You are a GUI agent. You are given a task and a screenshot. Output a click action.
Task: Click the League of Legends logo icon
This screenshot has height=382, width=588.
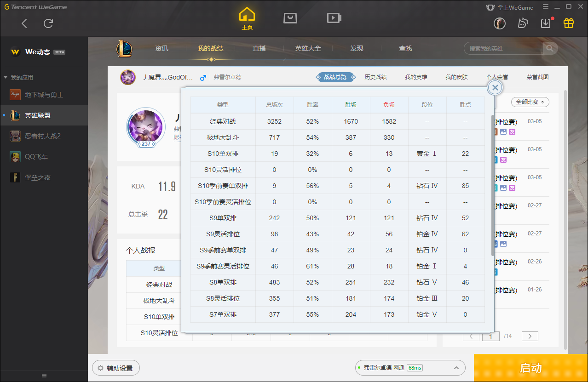(x=124, y=48)
